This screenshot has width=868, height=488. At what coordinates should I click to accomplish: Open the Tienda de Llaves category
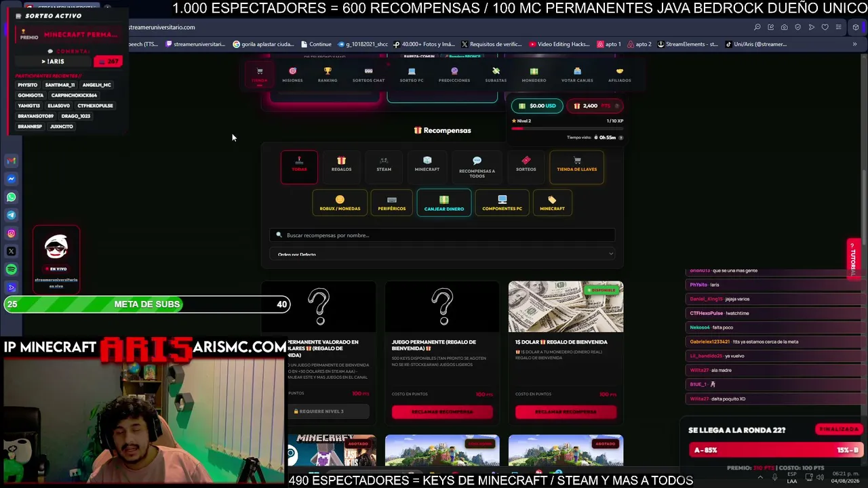coord(576,167)
